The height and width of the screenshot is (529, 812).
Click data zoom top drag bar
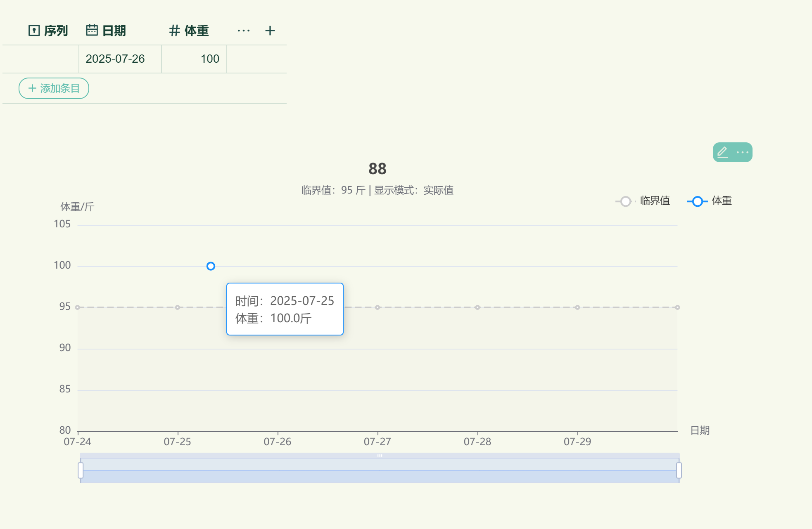(380, 456)
